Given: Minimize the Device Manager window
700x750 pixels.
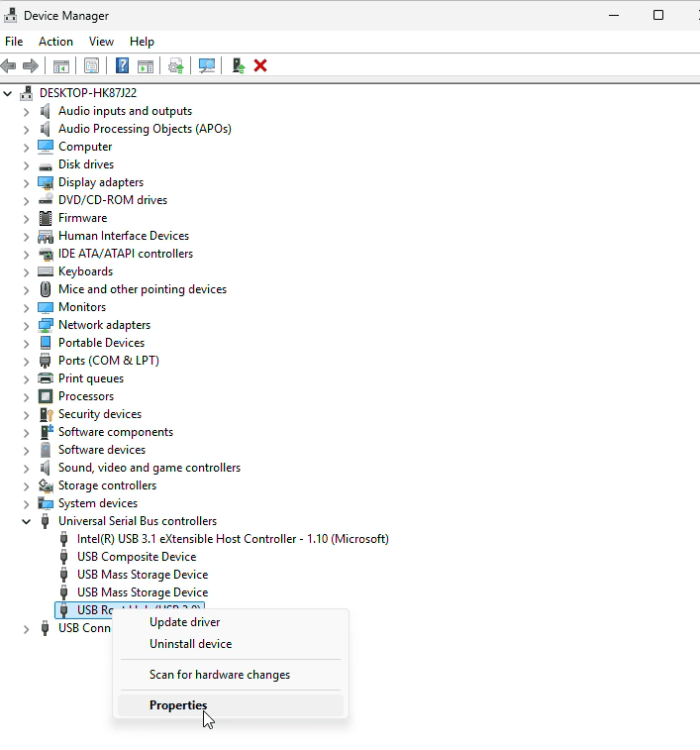Looking at the screenshot, I should pyautogui.click(x=614, y=15).
